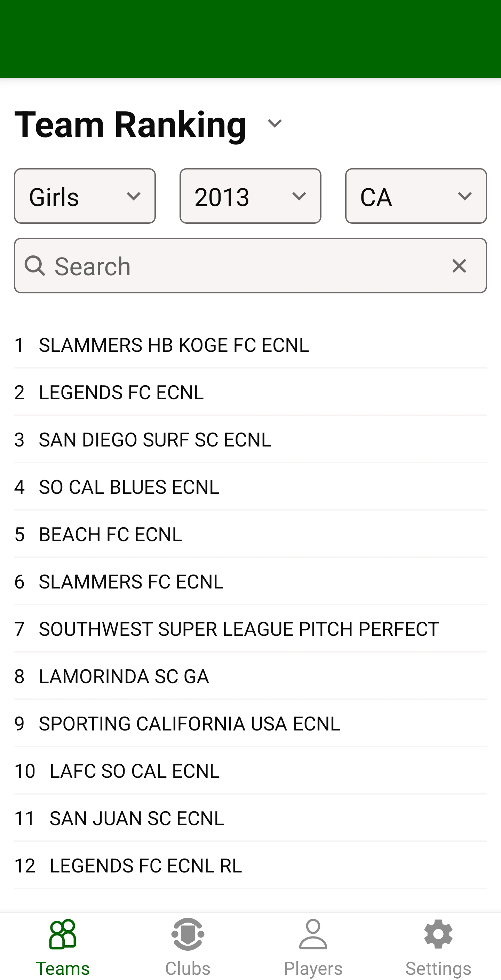Focus the Search input field
This screenshot has height=980, width=501.
click(244, 266)
